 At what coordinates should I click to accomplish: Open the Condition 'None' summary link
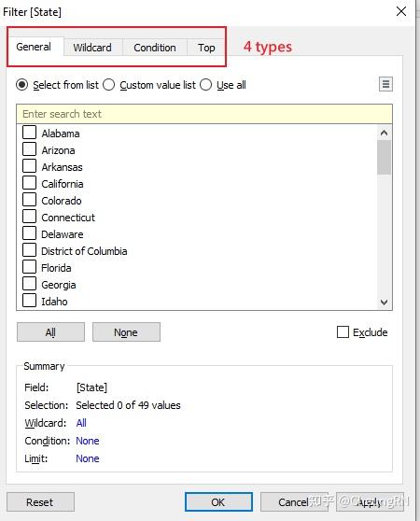click(88, 441)
